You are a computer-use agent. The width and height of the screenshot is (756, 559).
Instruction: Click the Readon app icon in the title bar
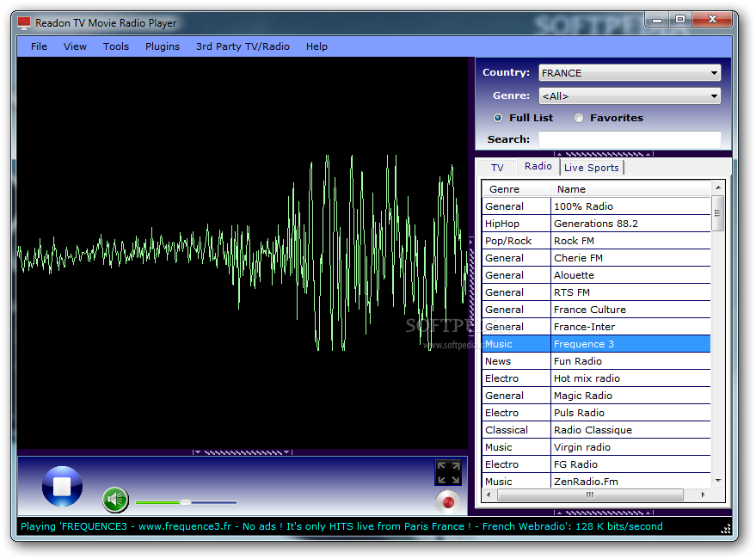tap(24, 23)
